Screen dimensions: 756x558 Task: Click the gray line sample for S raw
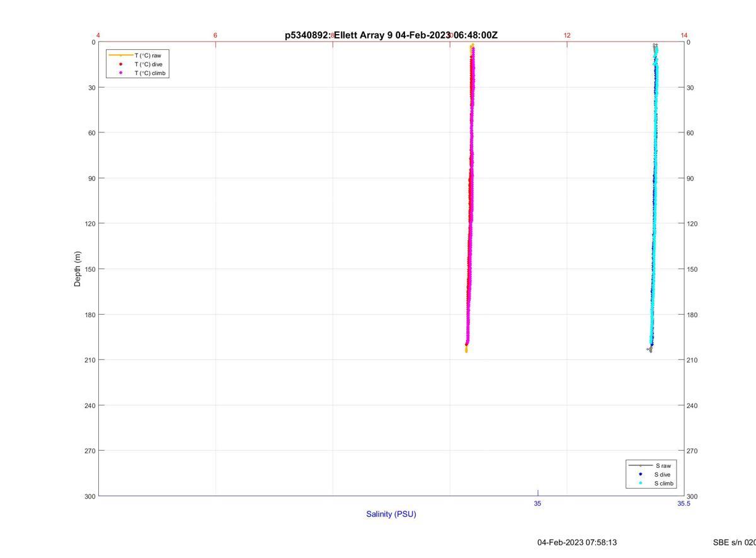(640, 465)
